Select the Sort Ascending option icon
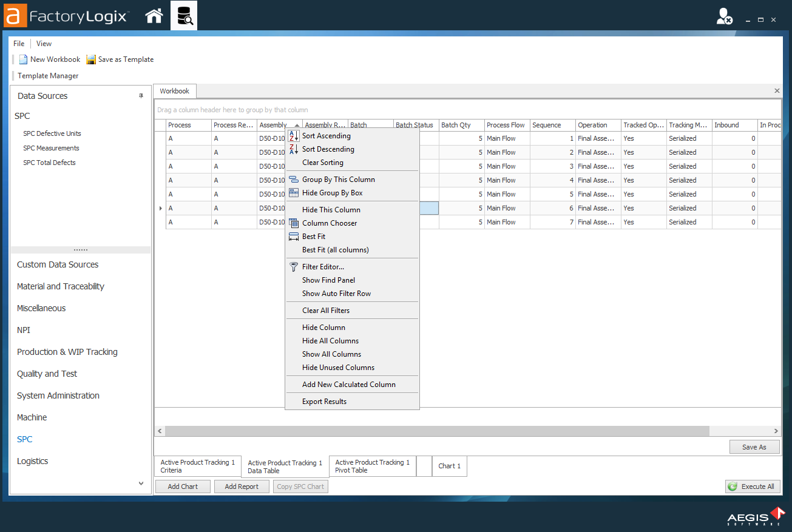Image resolution: width=792 pixels, height=532 pixels. tap(294, 136)
